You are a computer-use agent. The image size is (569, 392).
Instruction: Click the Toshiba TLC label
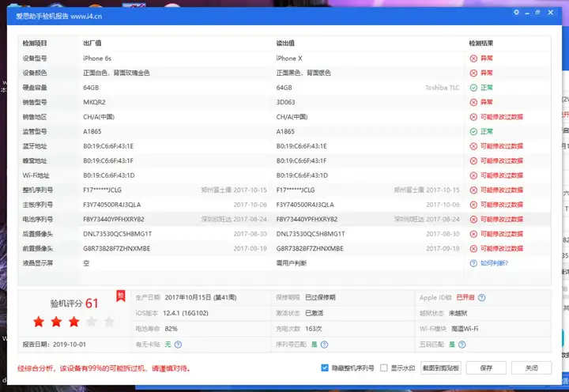(443, 88)
